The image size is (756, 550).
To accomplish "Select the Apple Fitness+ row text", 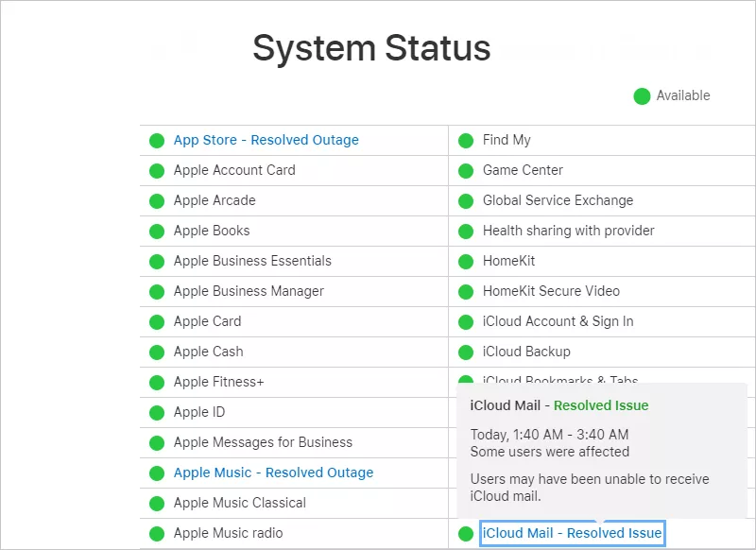I will [219, 382].
